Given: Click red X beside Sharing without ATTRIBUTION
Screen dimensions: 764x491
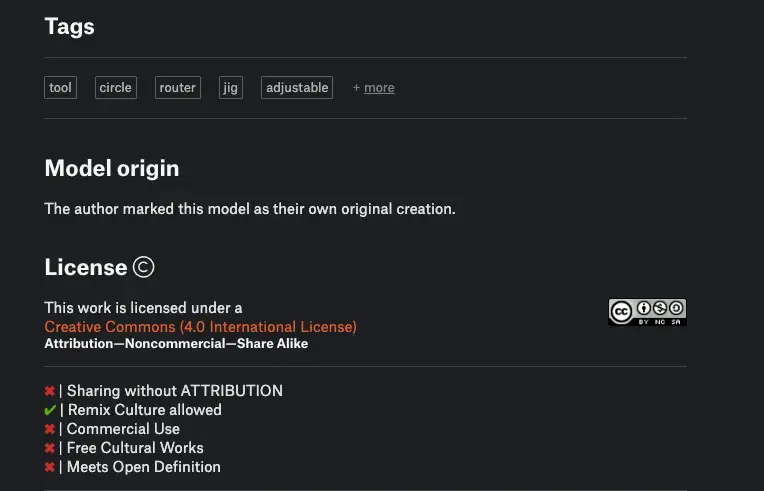Looking at the screenshot, I should coord(49,391).
